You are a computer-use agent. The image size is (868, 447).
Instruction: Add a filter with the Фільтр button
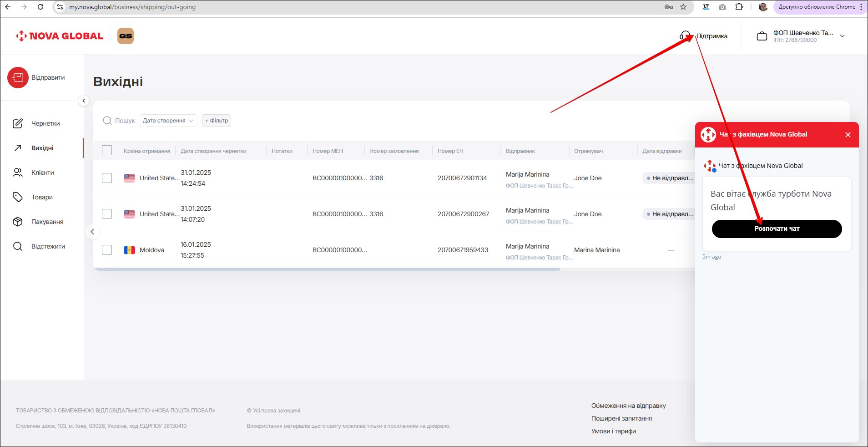(217, 121)
